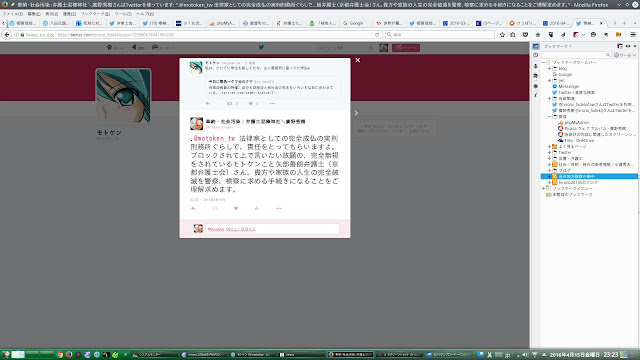Open volume control in system tray
The height and width of the screenshot is (360, 640).
[x=525, y=355]
